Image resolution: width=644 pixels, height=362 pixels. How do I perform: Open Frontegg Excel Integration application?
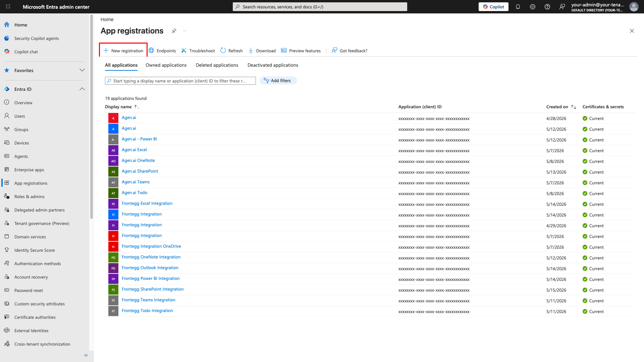pos(147,203)
